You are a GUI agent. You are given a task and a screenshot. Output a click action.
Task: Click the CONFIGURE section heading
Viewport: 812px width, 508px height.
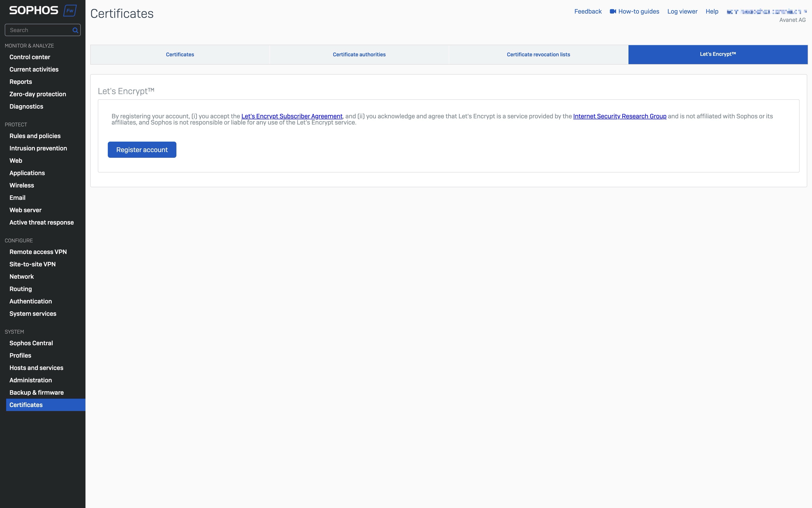(19, 240)
